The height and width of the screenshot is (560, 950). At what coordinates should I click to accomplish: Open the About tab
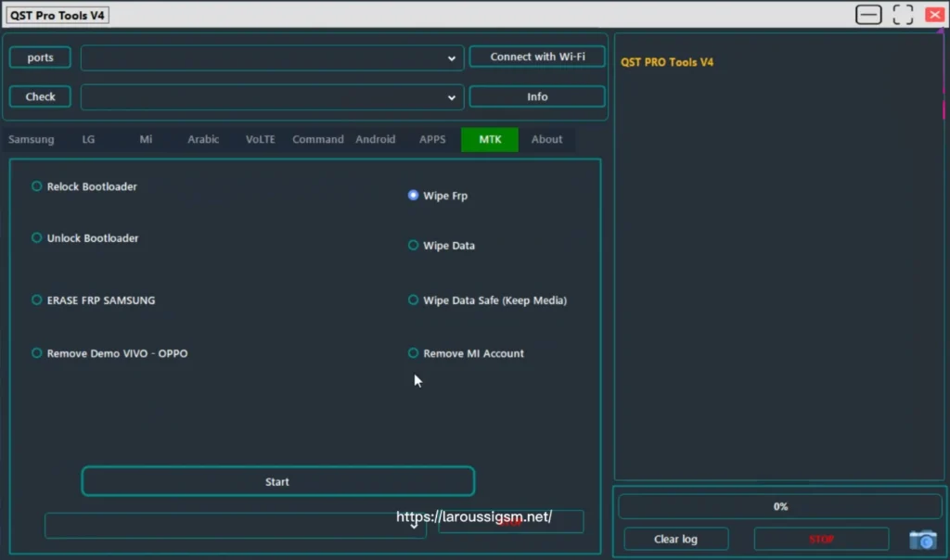coord(546,139)
